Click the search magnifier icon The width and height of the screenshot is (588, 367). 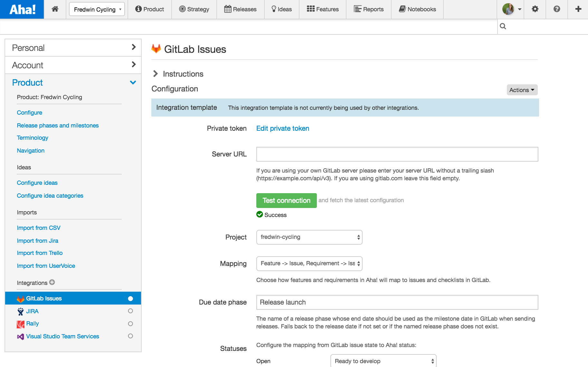click(503, 26)
